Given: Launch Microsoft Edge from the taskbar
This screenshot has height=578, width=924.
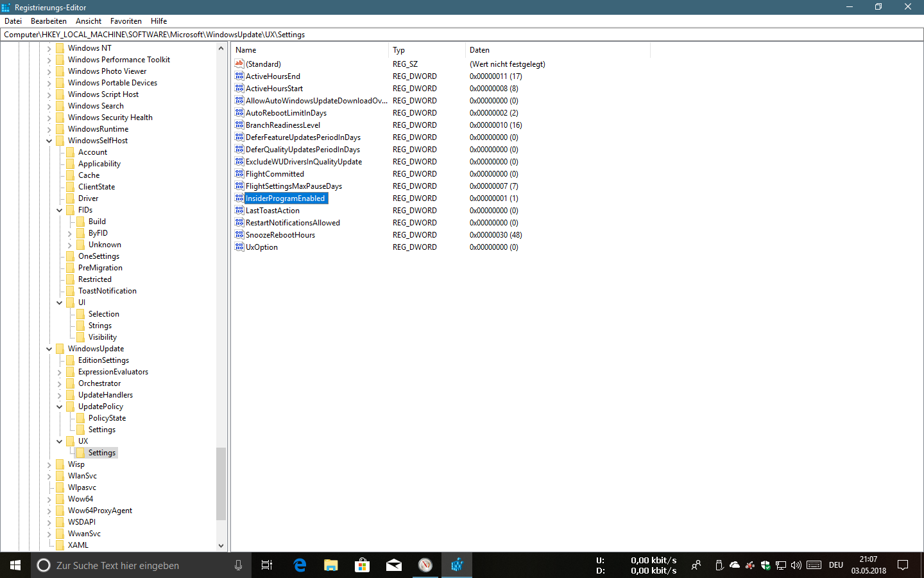Looking at the screenshot, I should click(300, 565).
